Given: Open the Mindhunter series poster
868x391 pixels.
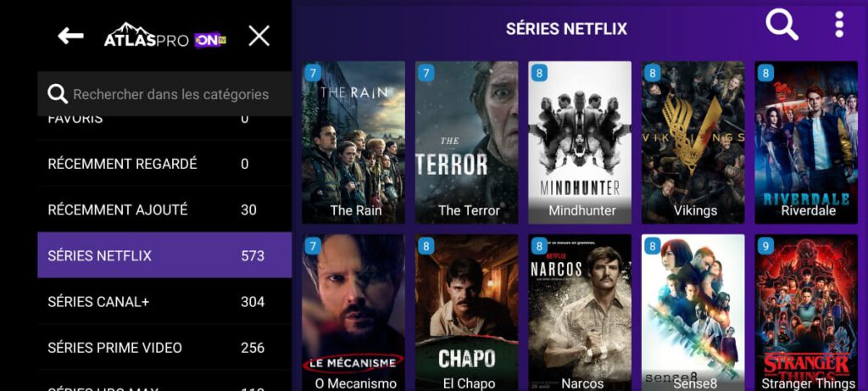Looking at the screenshot, I should (580, 142).
